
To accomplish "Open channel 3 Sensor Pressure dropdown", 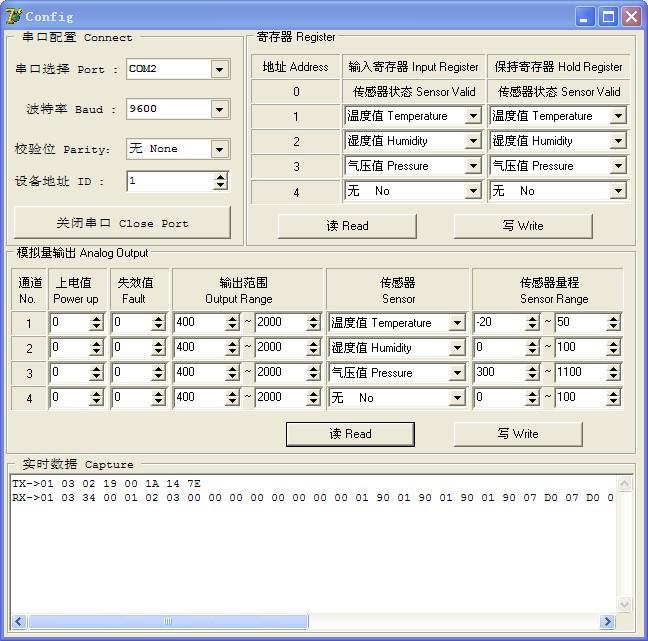I will coord(457,373).
